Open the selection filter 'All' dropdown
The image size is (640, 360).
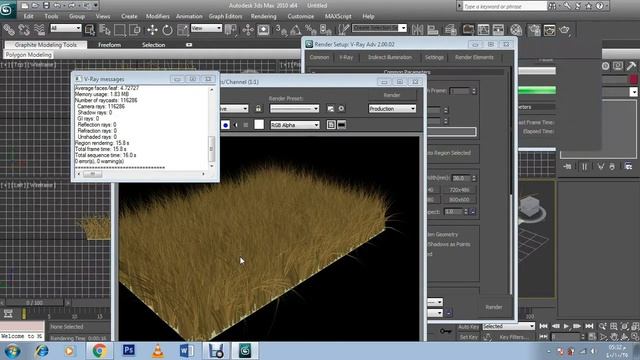pos(65,28)
